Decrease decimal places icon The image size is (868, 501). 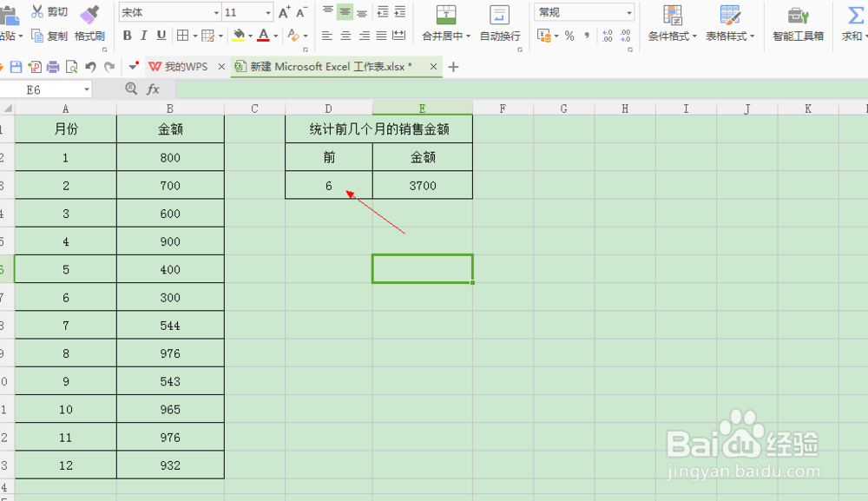click(x=625, y=36)
